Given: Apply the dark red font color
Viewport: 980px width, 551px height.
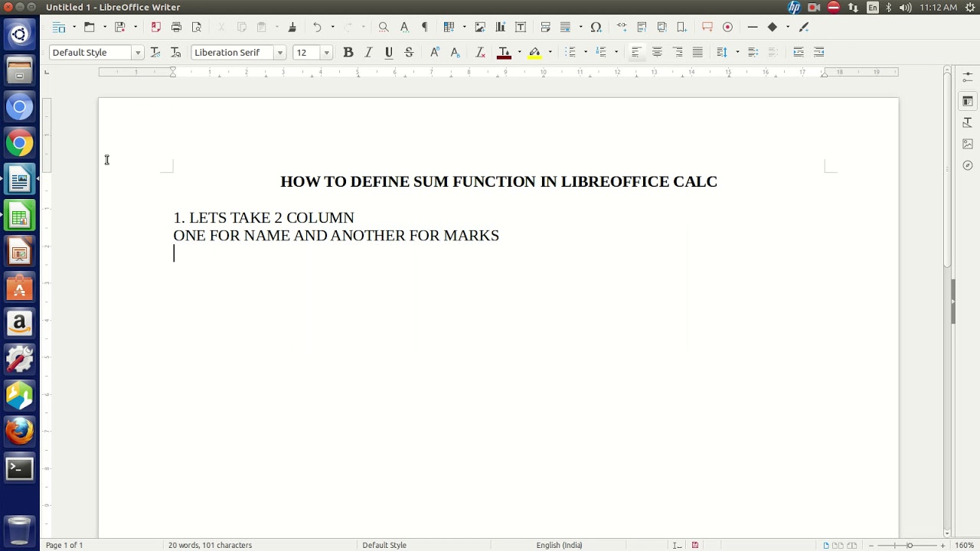Looking at the screenshot, I should (504, 52).
